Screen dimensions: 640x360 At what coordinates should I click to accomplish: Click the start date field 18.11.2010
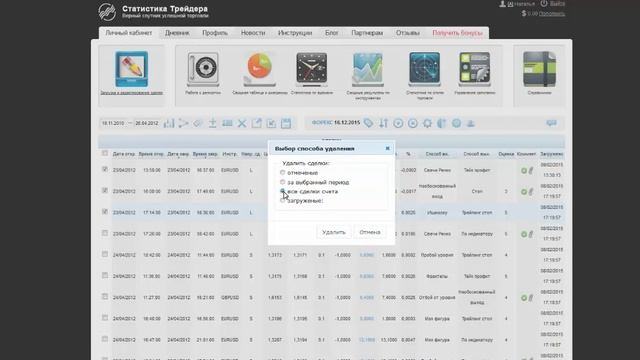pos(113,123)
